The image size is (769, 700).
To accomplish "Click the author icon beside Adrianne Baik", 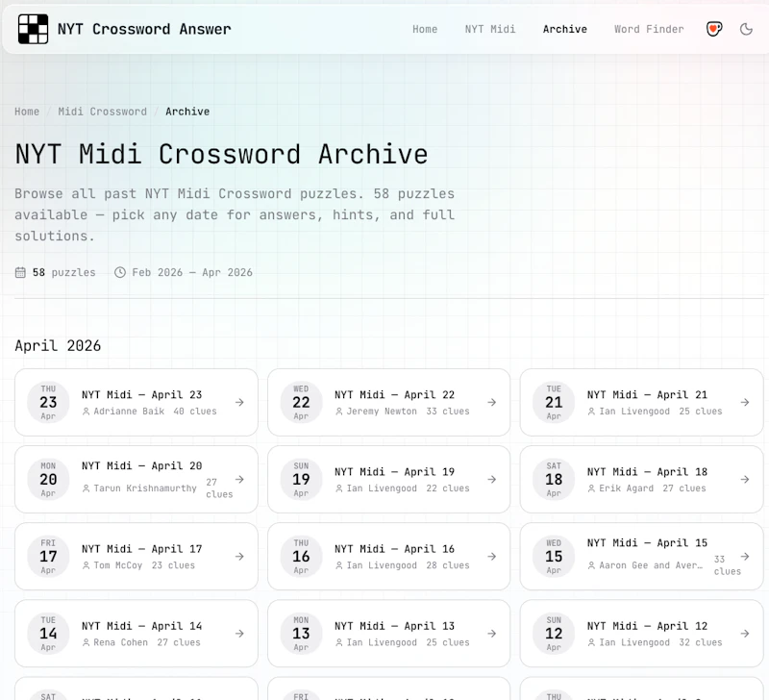I will point(86,412).
